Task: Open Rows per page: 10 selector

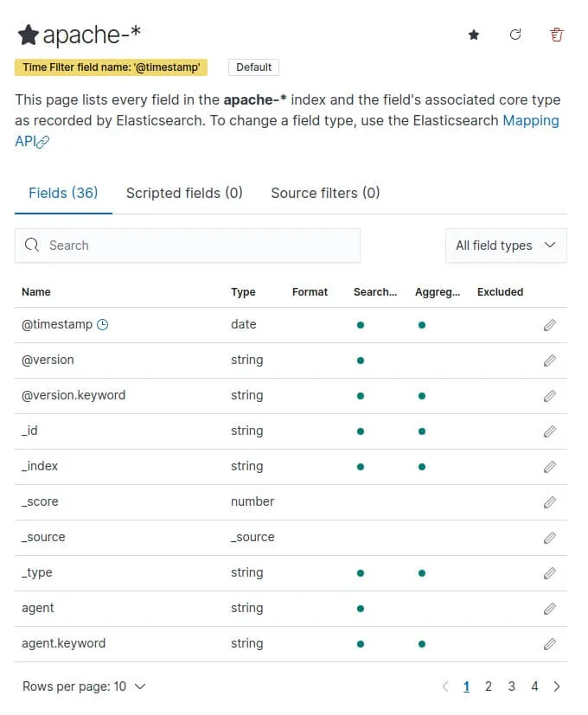Action: point(84,686)
